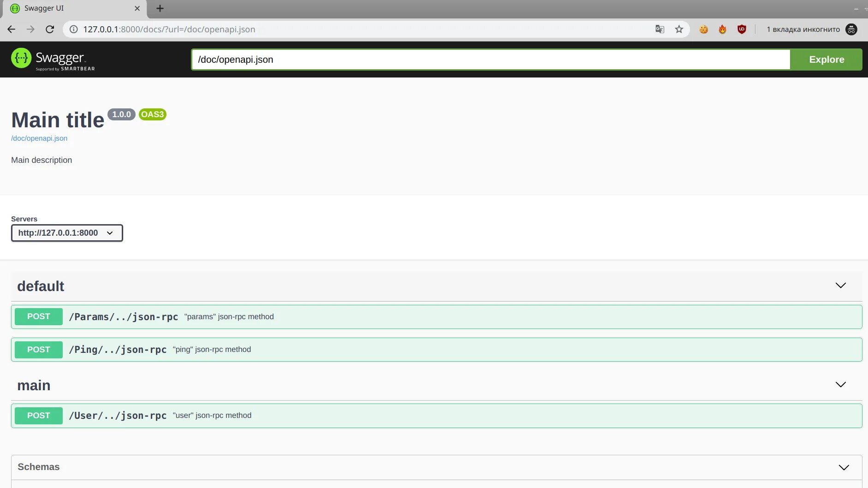The width and height of the screenshot is (868, 488).
Task: Reload the page with the refresh icon
Action: click(x=50, y=29)
